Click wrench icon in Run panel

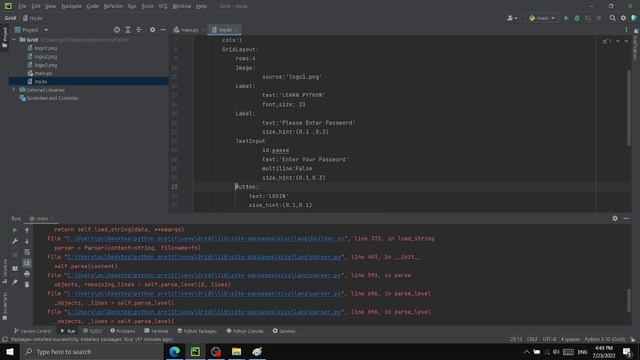point(15,241)
